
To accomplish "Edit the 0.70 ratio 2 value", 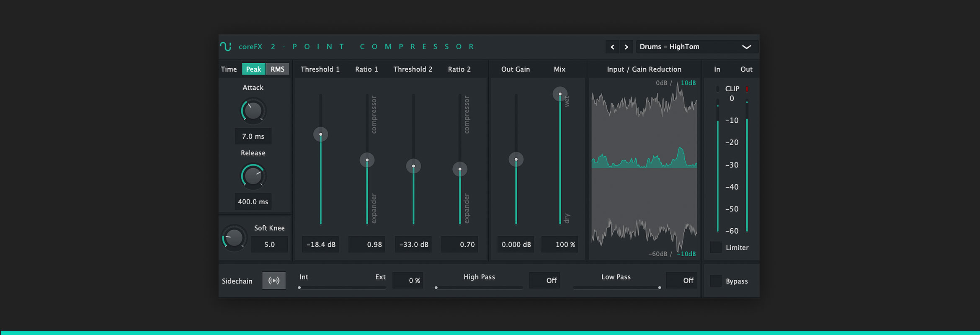I will [460, 244].
